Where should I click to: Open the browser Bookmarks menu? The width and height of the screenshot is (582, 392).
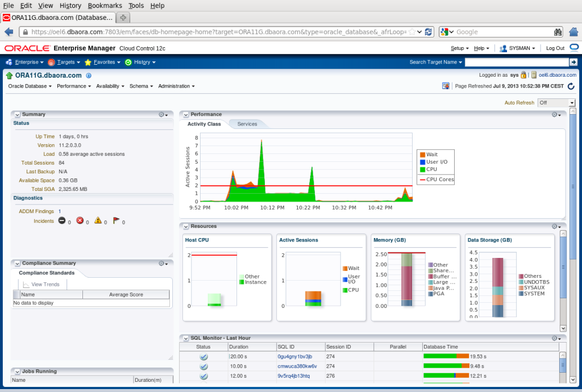[x=105, y=6]
